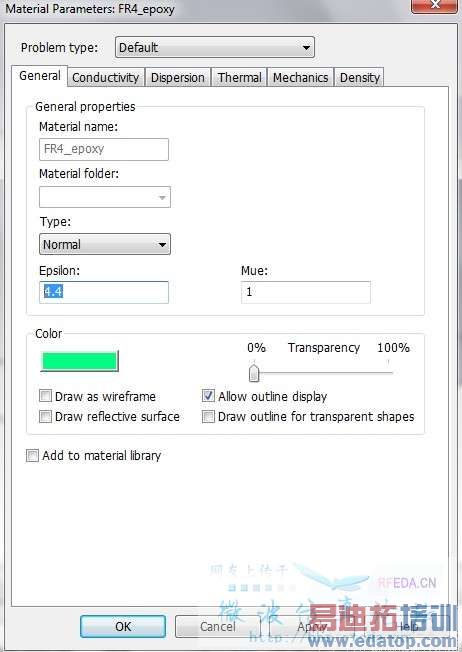Viewport: 462px width, 652px height.
Task: Expand the Material folder combo box
Action: point(105,197)
